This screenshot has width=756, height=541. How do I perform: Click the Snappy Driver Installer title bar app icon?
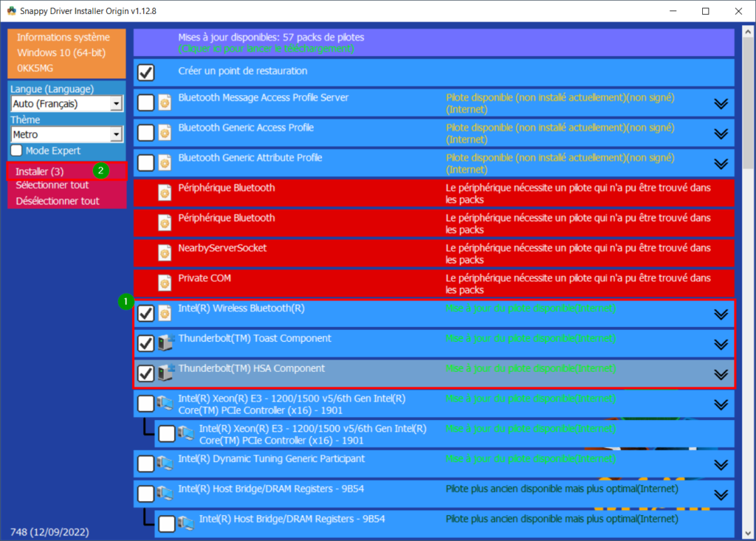[x=12, y=10]
